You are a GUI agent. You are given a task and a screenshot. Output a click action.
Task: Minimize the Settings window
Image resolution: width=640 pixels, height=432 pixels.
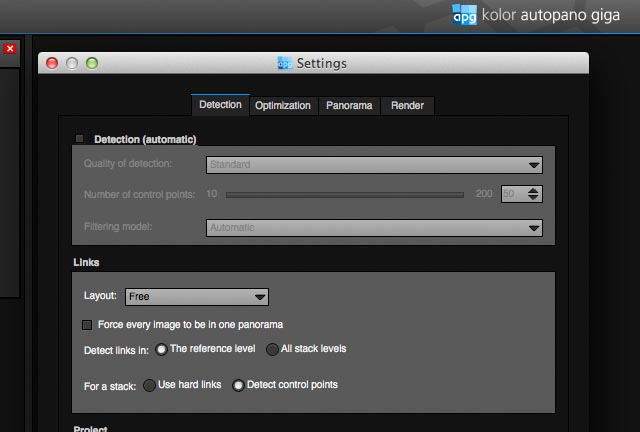(72, 63)
